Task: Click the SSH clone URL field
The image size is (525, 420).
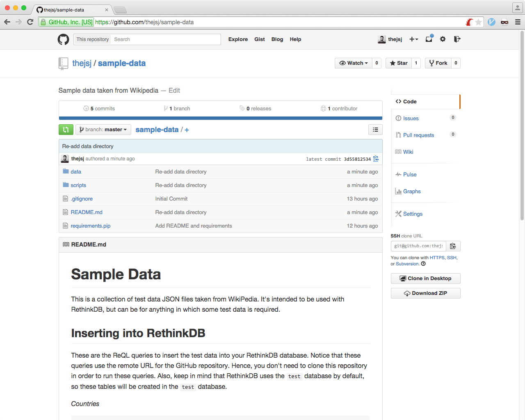Action: tap(418, 246)
